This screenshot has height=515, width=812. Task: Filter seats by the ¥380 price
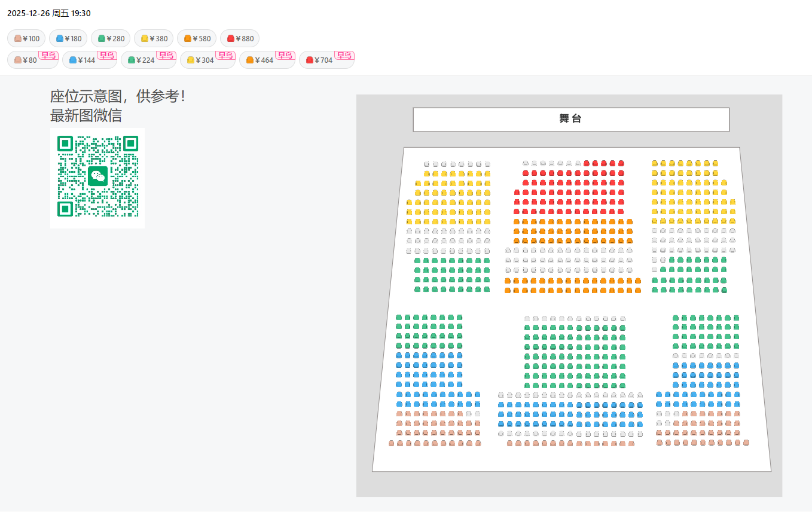click(x=154, y=39)
